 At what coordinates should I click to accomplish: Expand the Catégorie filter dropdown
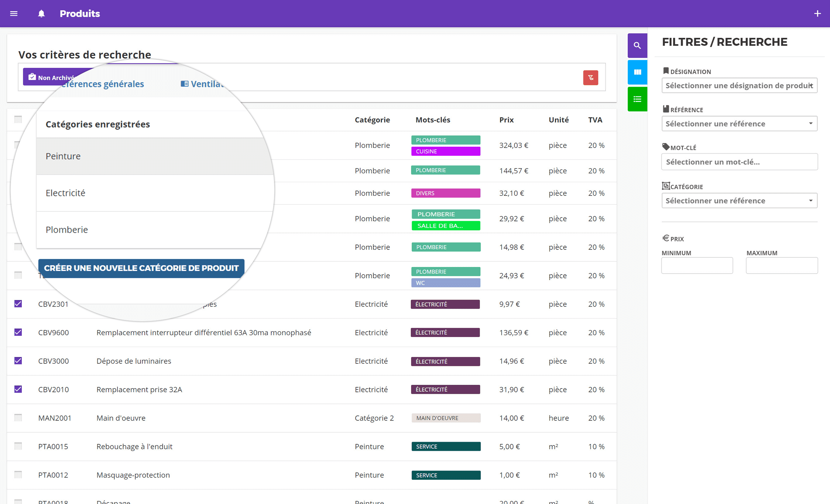pyautogui.click(x=739, y=201)
